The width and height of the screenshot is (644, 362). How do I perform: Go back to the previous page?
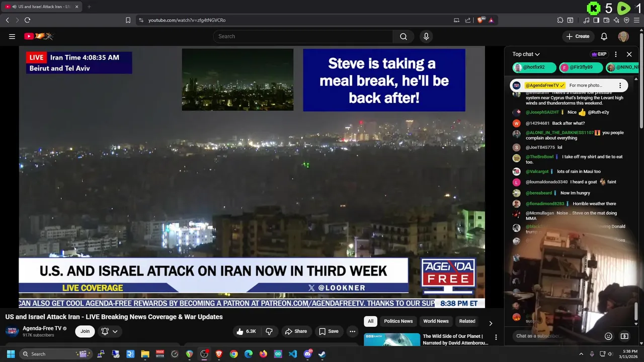coord(7,20)
